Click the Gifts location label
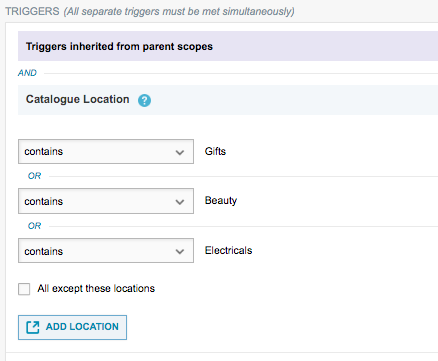 tap(215, 151)
